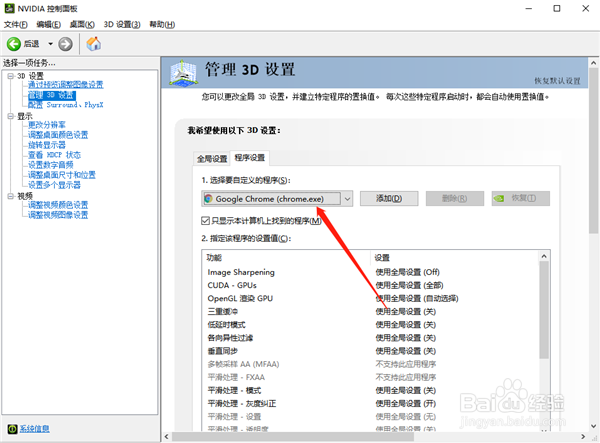Open the 3D 设置(3) menu
This screenshot has height=443, width=600.
coord(122,24)
